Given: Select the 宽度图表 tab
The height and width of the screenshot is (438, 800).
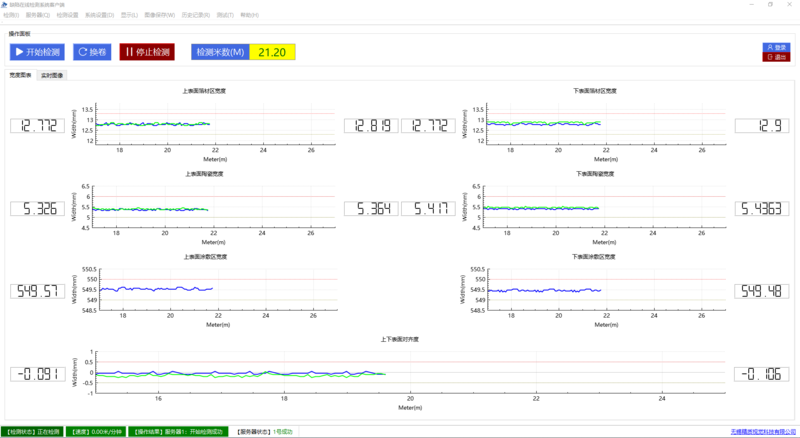Looking at the screenshot, I should click(x=21, y=75).
